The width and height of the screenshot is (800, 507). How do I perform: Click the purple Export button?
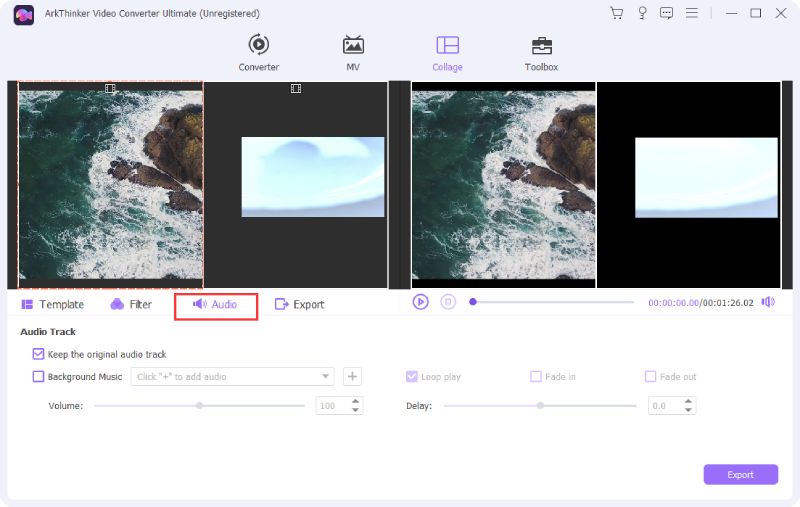(740, 474)
